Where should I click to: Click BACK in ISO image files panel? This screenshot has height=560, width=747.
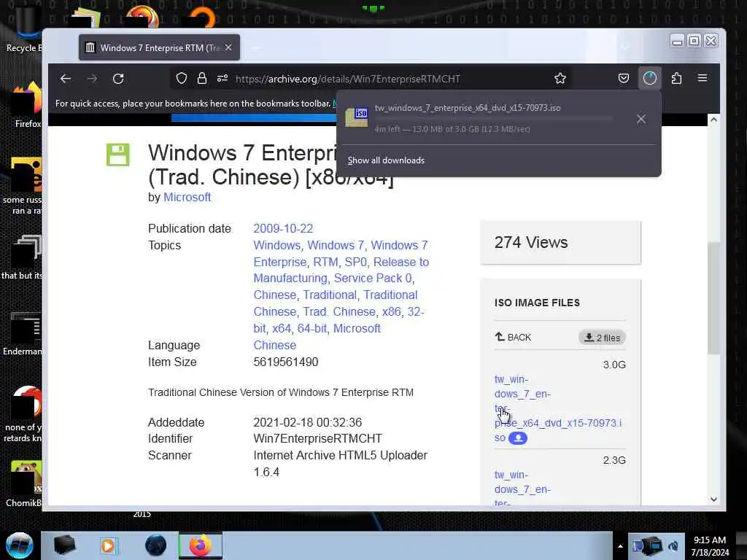pos(513,337)
